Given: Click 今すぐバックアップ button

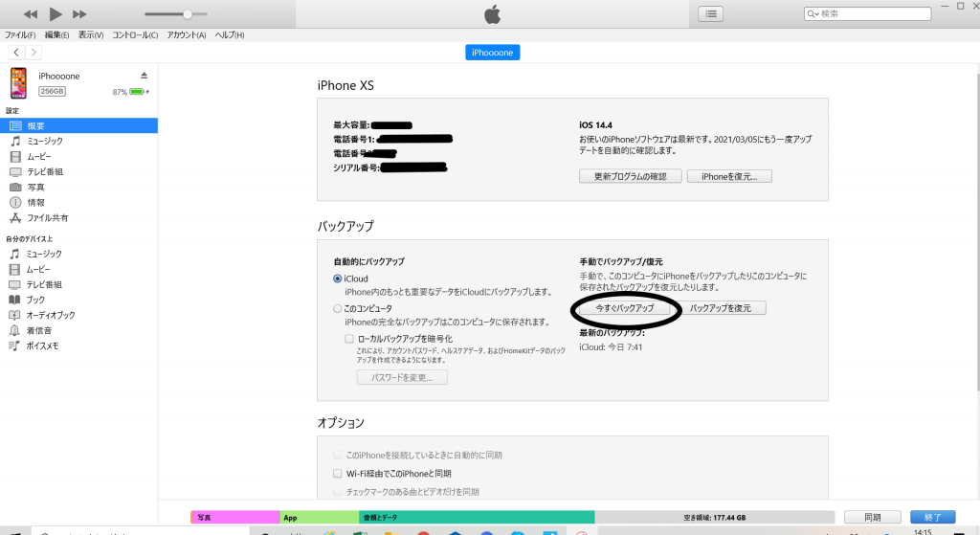Looking at the screenshot, I should (624, 308).
